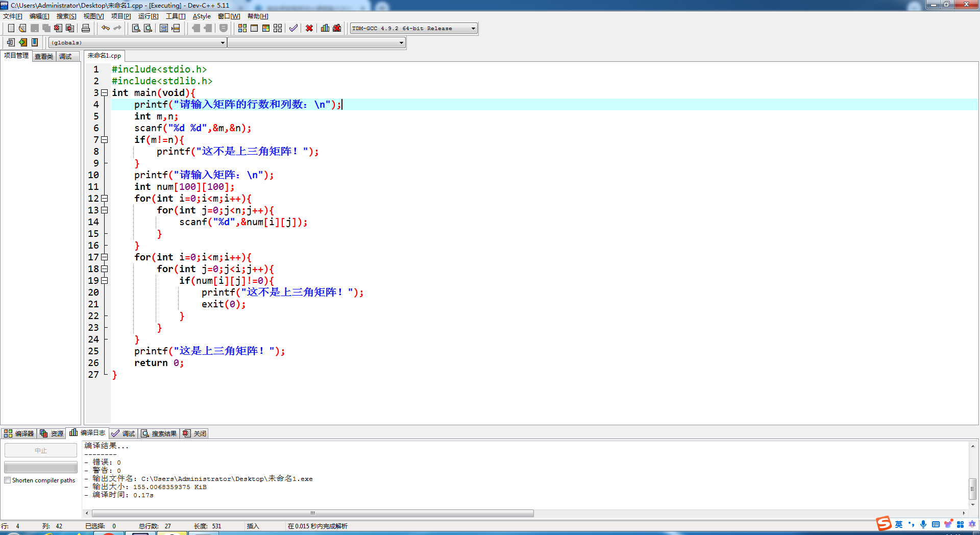
Task: Click the 中止 abort button
Action: pos(41,450)
